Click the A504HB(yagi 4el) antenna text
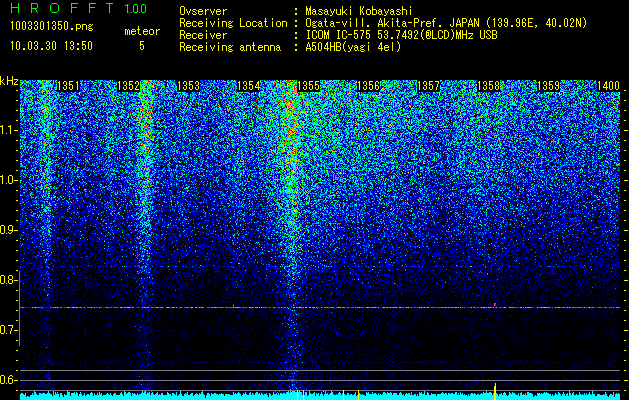 click(x=353, y=47)
